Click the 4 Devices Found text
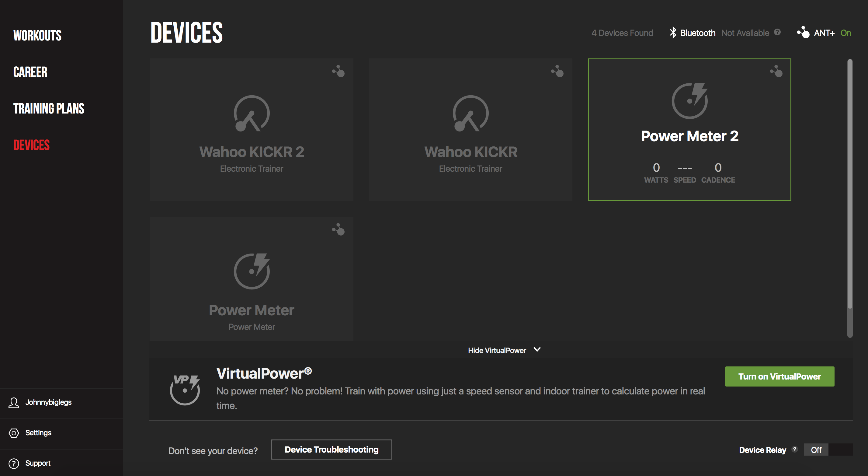 (622, 33)
